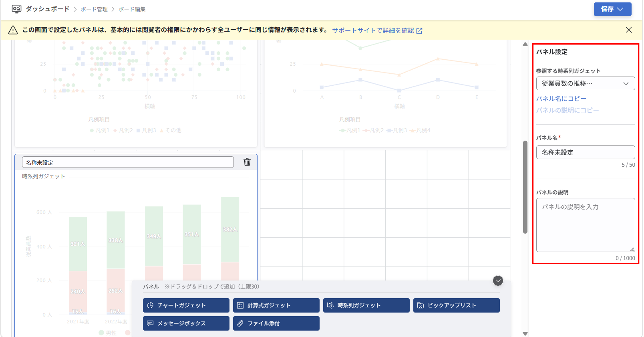Click the speech bubble icon on メッセージボックス
This screenshot has height=337, width=644.
pos(150,323)
